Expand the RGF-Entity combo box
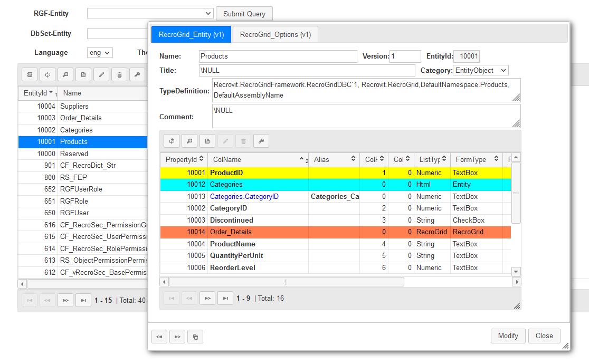The image size is (589, 364). click(150, 13)
